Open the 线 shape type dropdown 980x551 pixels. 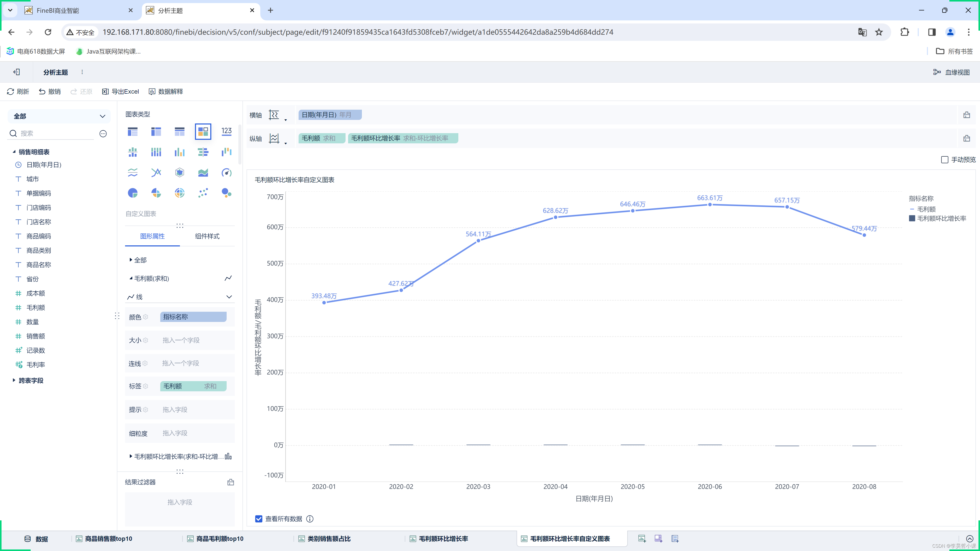click(180, 297)
